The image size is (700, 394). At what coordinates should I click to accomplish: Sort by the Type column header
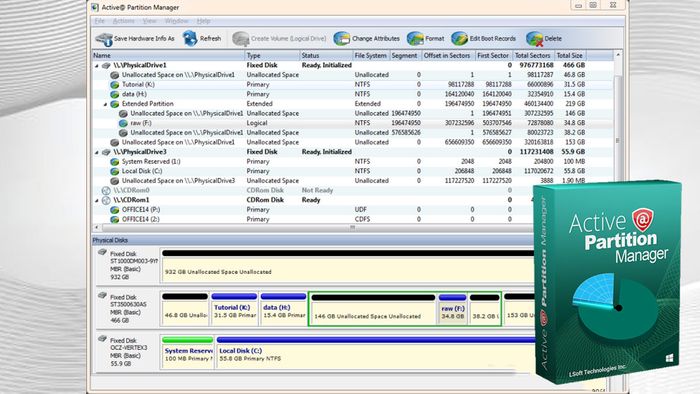coord(272,55)
